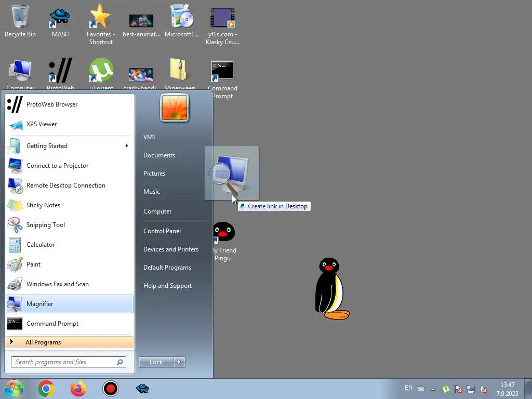Open Connect to a Projector
Image resolution: width=532 pixels, height=399 pixels.
tap(70, 166)
